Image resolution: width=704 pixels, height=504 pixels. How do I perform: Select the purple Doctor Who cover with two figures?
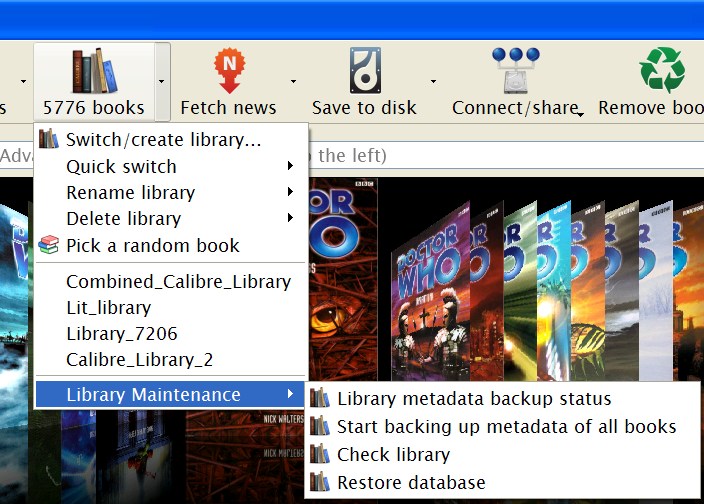[431, 292]
